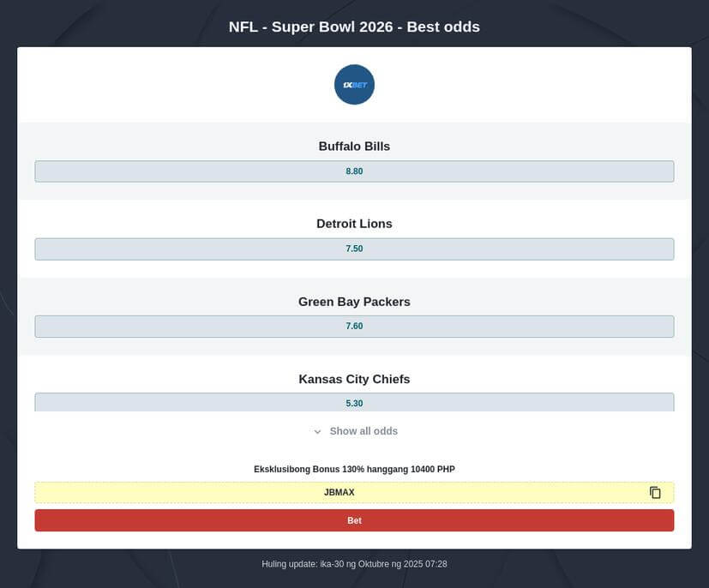709x588 pixels.
Task: Select the chevron next to Show all odds
Action: coord(316,431)
